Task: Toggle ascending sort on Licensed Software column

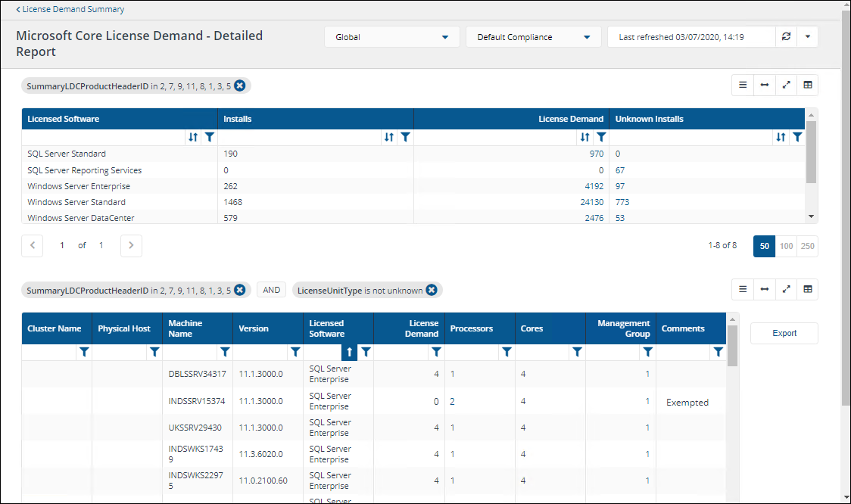Action: (349, 352)
